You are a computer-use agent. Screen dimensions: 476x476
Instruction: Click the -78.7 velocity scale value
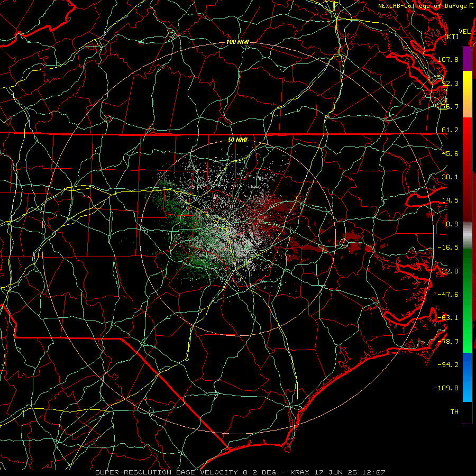pyautogui.click(x=448, y=342)
